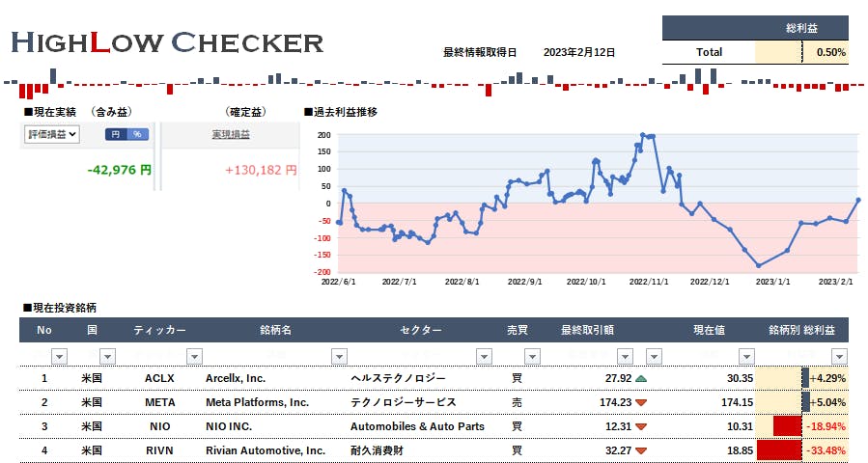This screenshot has height=463, width=868.
Task: Expand the ティッカー column filter dropdown
Action: point(193,356)
